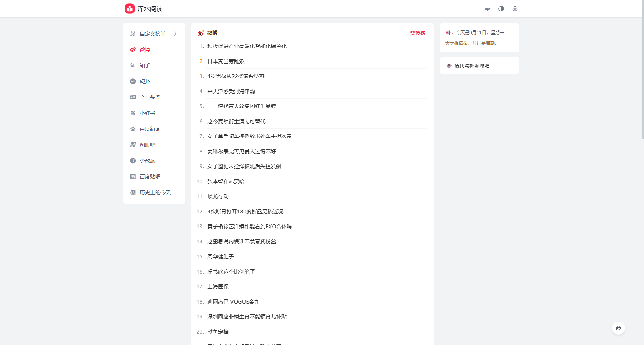Click the page vertical scrollbar thumb
The width and height of the screenshot is (644, 345).
tap(643, 69)
